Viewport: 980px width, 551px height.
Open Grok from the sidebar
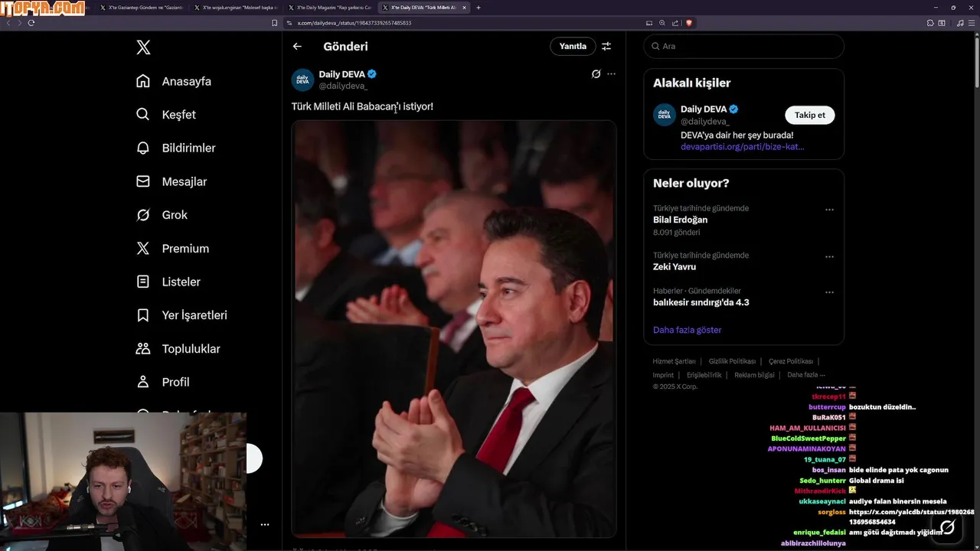tap(162, 215)
